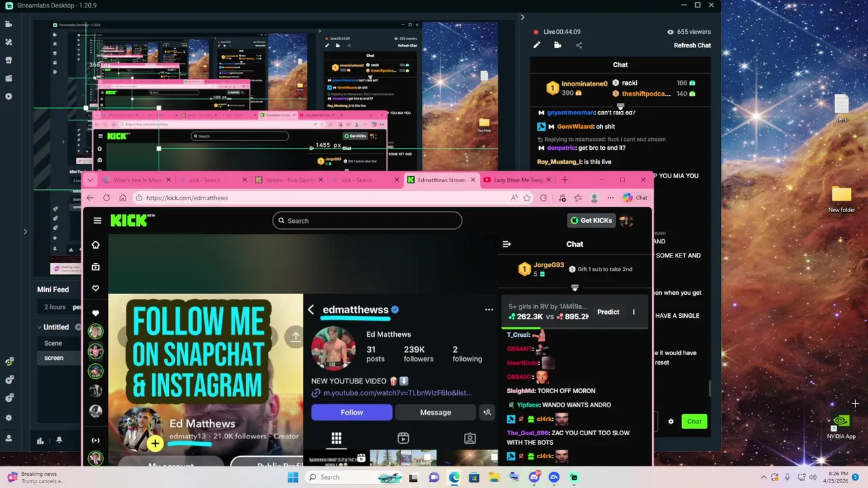Open Instagram posts grid tab icon
The image size is (868, 488).
(x=336, y=439)
